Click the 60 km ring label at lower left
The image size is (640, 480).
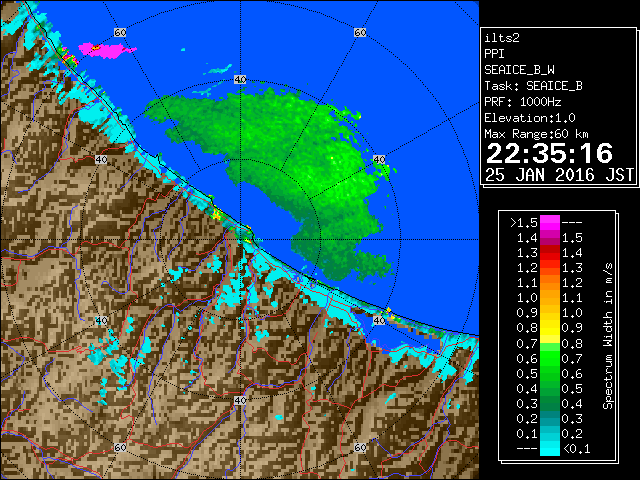click(x=120, y=447)
